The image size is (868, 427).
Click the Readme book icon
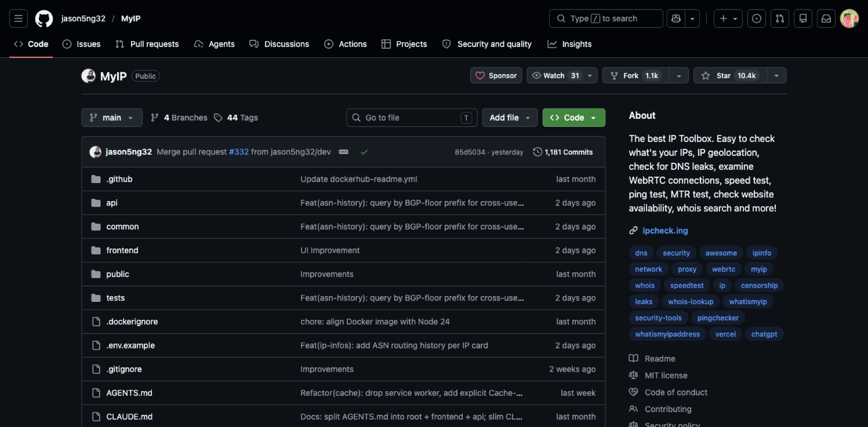click(x=633, y=358)
